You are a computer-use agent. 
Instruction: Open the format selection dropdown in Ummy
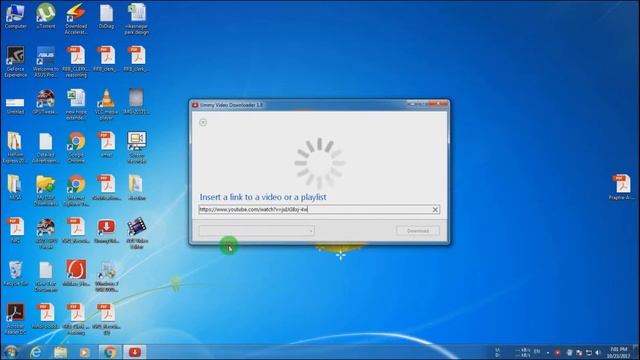click(256, 231)
